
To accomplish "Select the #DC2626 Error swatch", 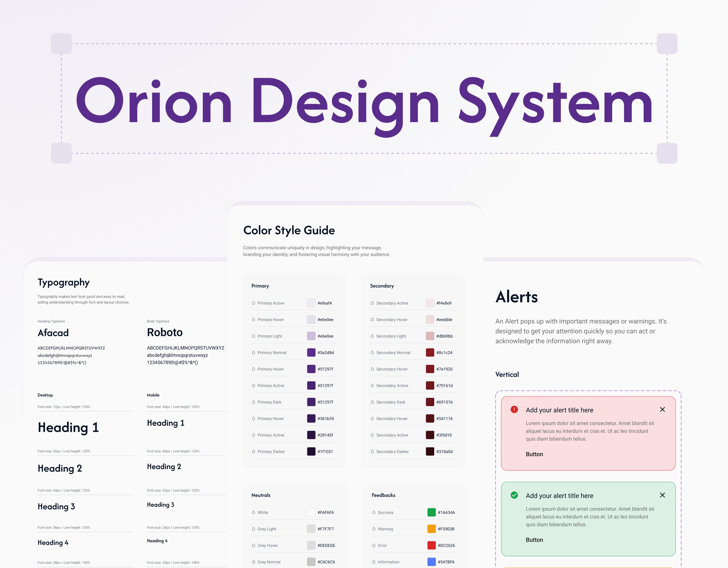I will tap(431, 545).
